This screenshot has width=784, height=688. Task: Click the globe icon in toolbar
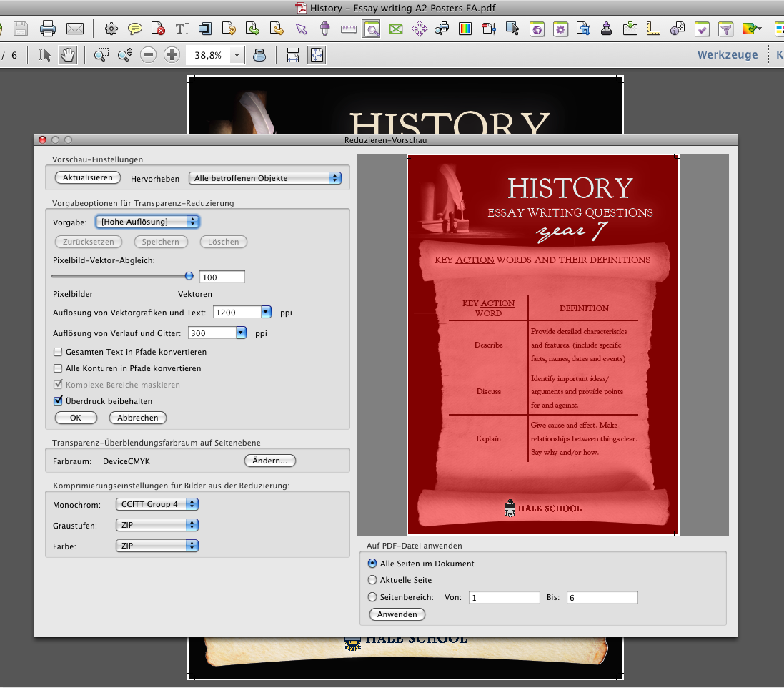[x=537, y=29]
